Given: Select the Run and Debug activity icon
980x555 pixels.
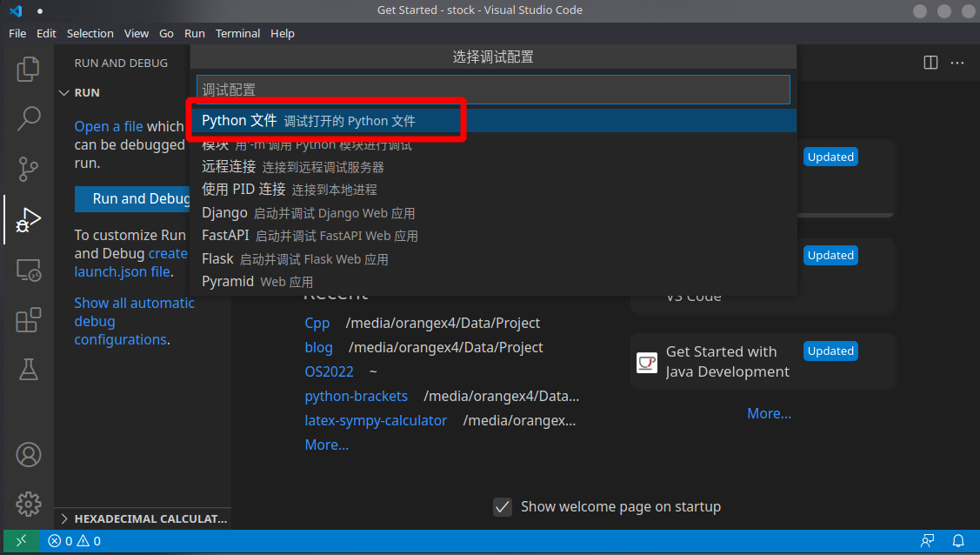Looking at the screenshot, I should 28,219.
